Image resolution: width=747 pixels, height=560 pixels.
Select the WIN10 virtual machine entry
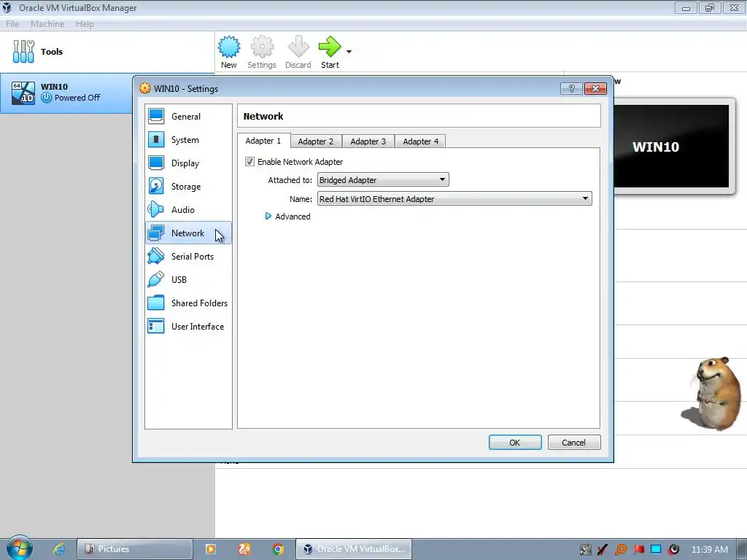66,93
